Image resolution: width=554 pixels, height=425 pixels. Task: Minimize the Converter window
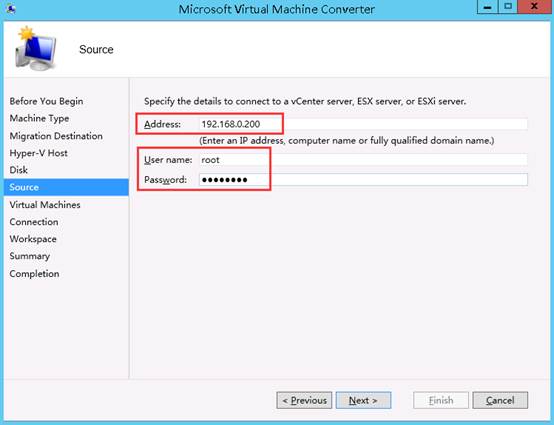[x=488, y=7]
